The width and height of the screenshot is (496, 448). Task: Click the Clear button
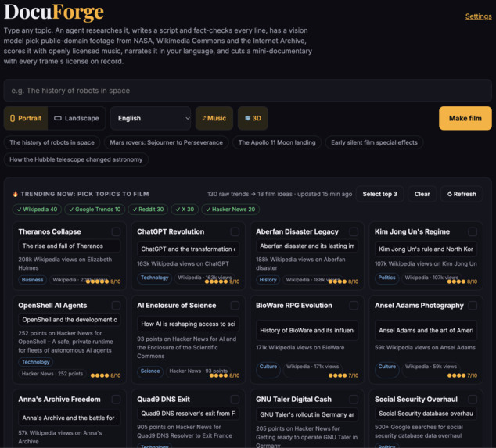(x=422, y=194)
